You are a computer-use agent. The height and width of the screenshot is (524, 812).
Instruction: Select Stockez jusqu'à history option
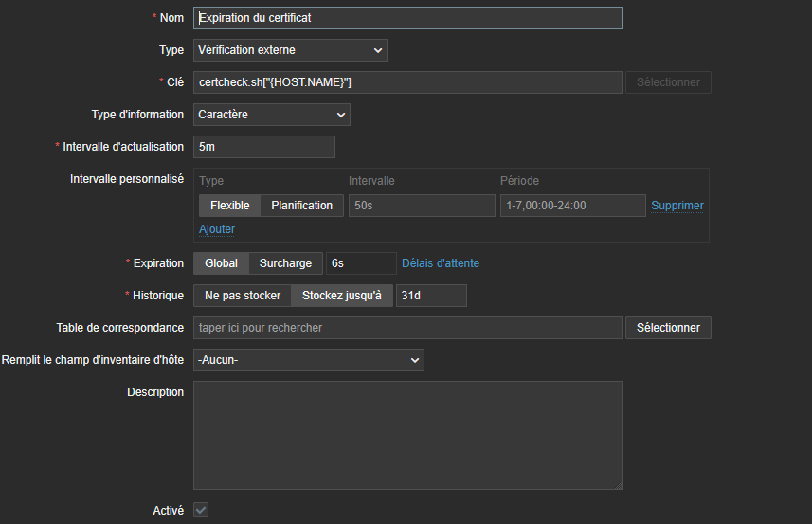click(x=341, y=296)
